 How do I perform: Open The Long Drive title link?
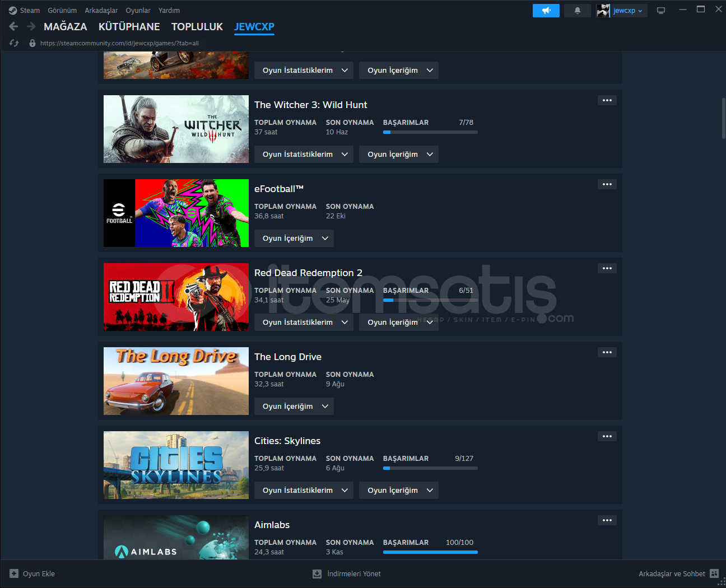coord(288,357)
